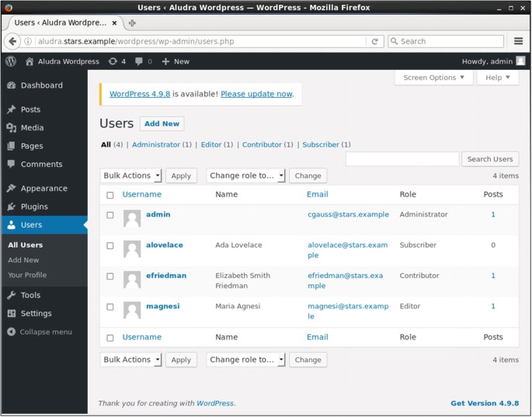Click the Collapse menu arrow icon

click(11, 332)
